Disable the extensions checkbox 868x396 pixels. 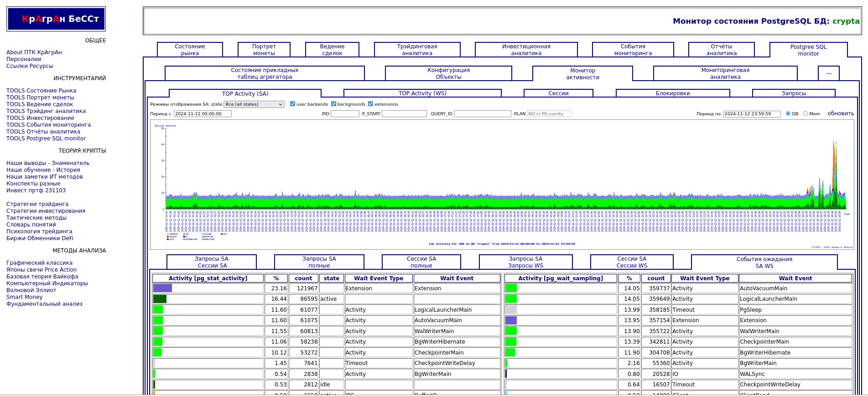click(x=370, y=104)
